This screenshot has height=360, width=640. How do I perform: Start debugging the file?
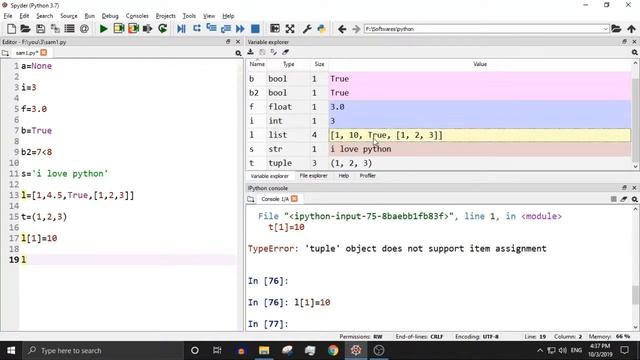(181, 29)
